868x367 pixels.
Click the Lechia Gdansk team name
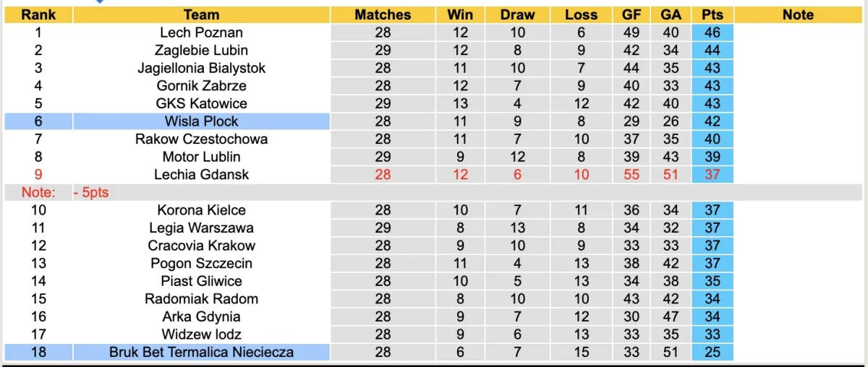pos(201,174)
